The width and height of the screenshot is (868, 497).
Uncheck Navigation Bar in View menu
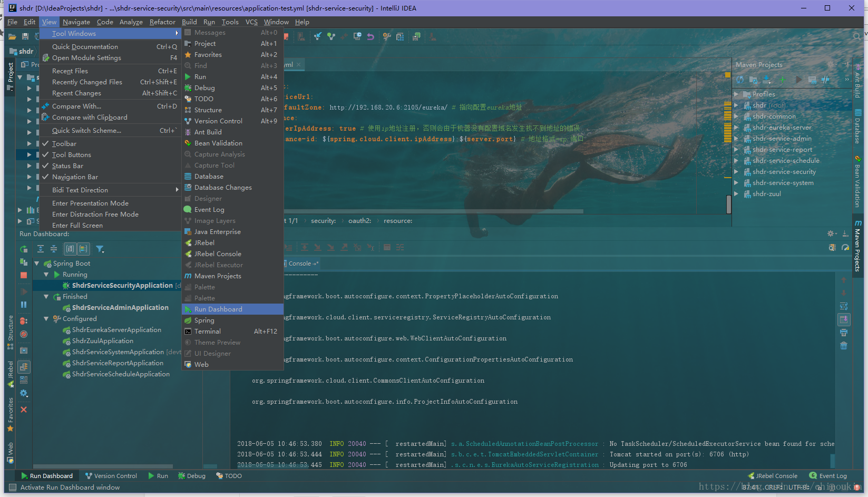pyautogui.click(x=111, y=177)
